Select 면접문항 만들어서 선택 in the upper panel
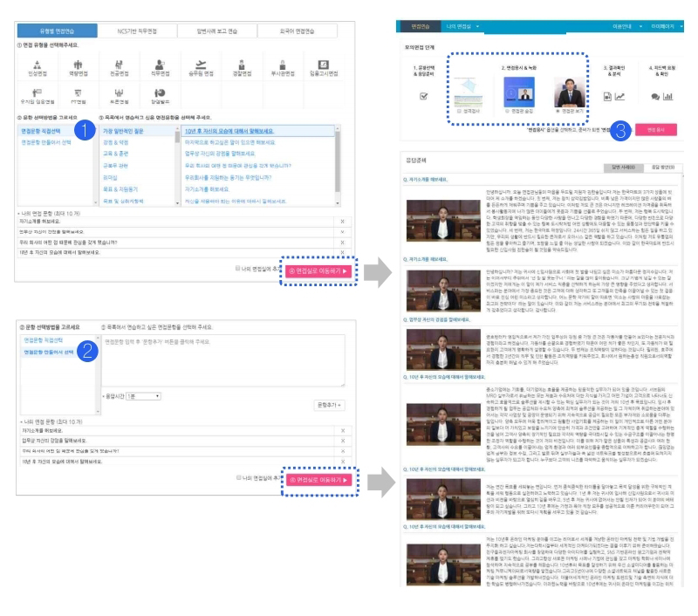 46,142
